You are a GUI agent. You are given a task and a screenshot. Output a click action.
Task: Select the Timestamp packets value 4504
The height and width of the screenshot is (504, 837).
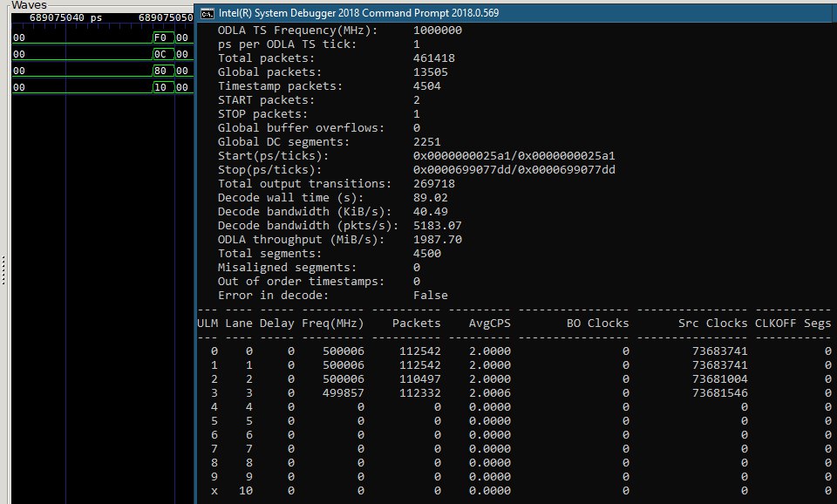427,86
